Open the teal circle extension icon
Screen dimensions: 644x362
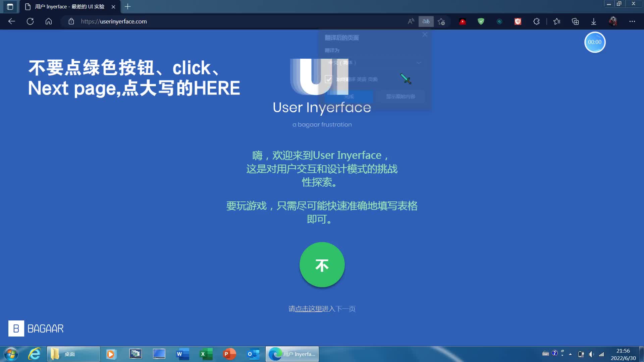499,21
